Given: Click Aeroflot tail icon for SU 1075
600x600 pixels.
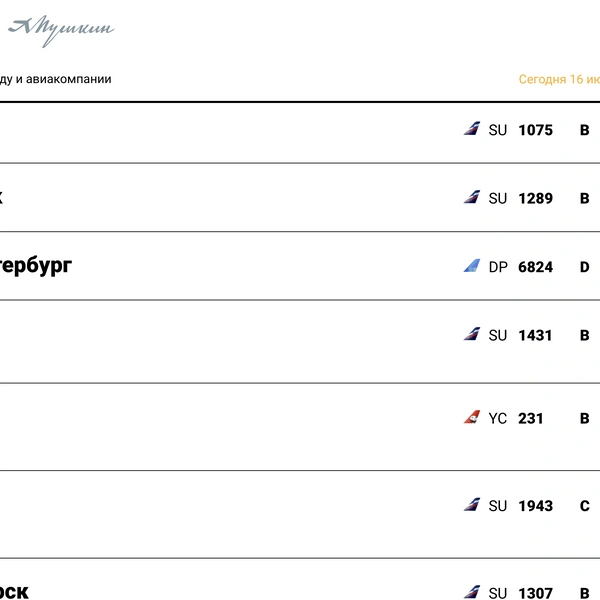Looking at the screenshot, I should click(x=472, y=129).
